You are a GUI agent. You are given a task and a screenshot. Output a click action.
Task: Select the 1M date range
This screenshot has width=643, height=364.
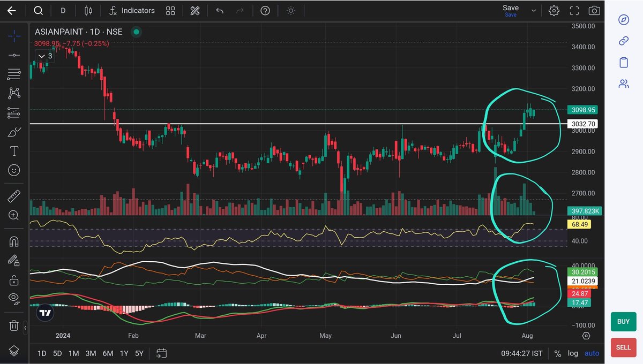pyautogui.click(x=74, y=354)
